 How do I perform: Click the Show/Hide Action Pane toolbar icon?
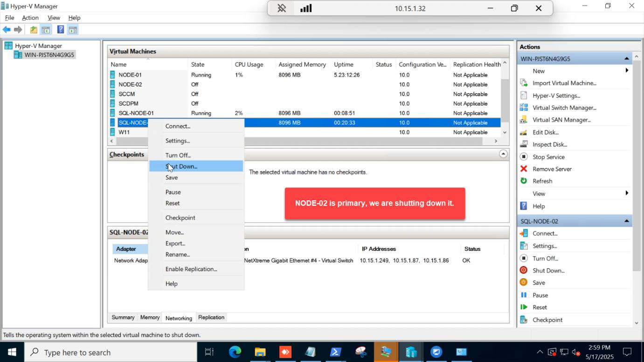(x=73, y=30)
